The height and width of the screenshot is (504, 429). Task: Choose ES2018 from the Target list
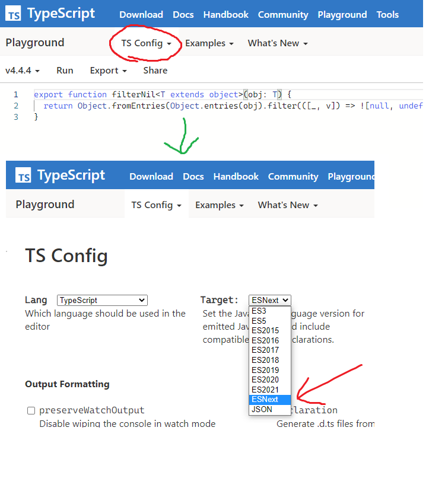pyautogui.click(x=270, y=360)
